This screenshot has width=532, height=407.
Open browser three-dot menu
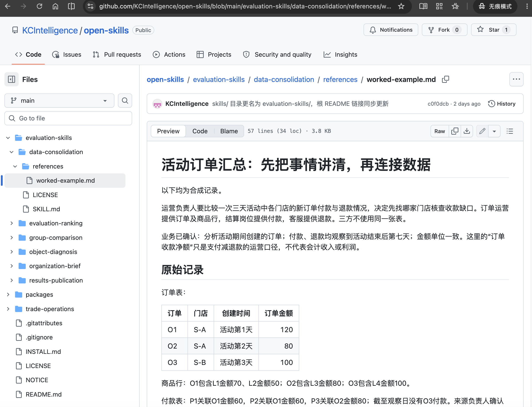click(x=527, y=6)
